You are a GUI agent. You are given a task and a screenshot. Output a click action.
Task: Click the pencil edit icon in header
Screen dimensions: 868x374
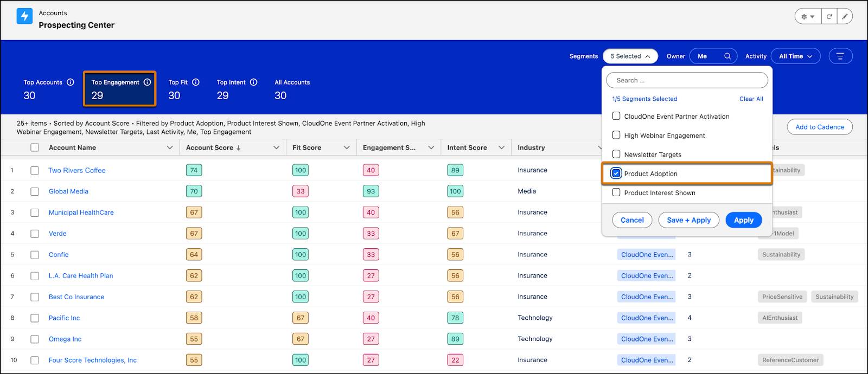pos(845,17)
